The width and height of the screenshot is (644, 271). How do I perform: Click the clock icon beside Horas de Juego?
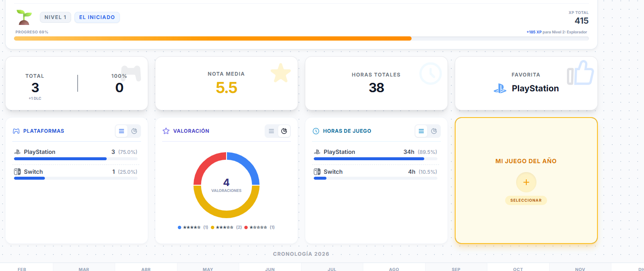pyautogui.click(x=316, y=131)
